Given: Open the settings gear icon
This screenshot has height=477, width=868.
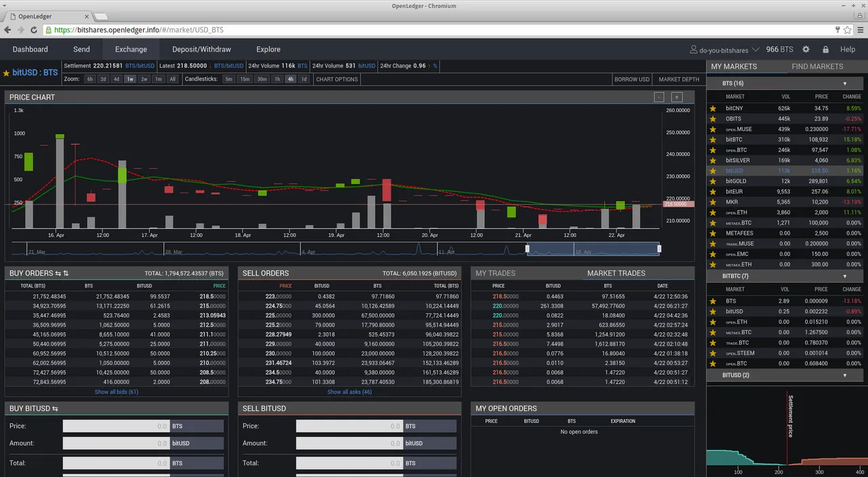Looking at the screenshot, I should pos(806,50).
